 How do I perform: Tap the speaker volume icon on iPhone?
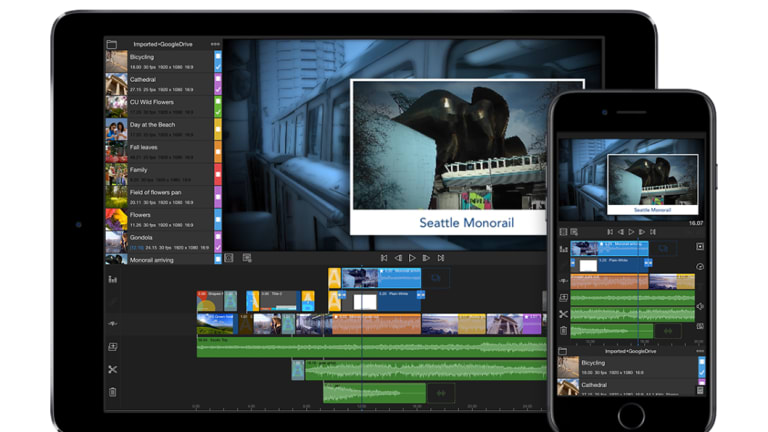click(700, 307)
